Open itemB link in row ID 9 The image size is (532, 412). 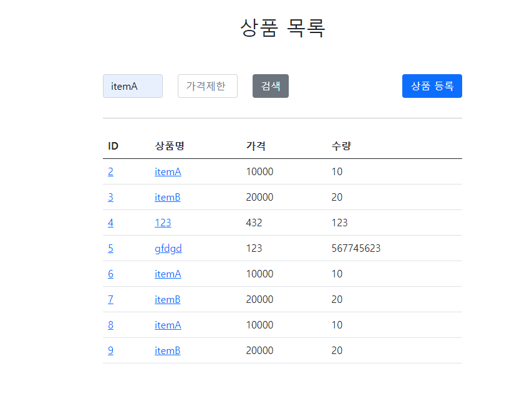tap(168, 350)
